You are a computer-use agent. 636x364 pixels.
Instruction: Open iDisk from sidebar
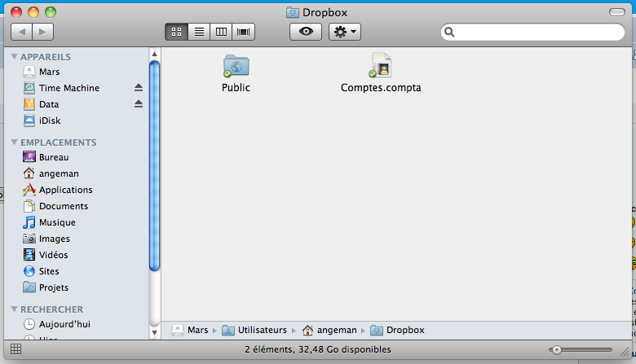[42, 121]
